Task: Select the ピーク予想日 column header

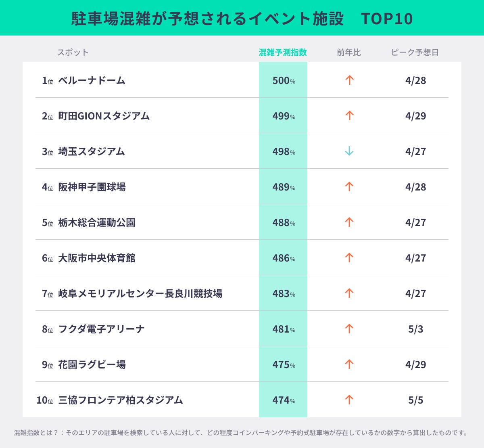Action: 415,52
